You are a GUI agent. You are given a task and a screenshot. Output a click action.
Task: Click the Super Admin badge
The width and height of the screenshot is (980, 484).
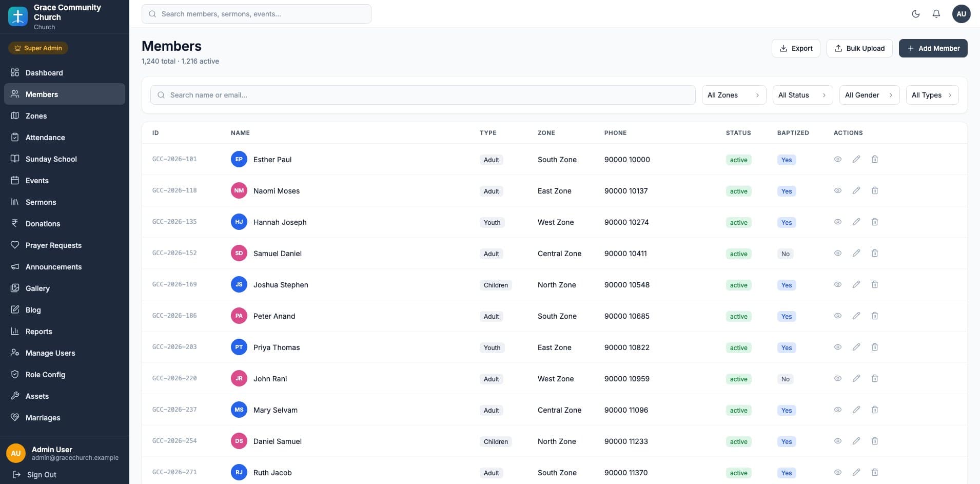point(38,48)
